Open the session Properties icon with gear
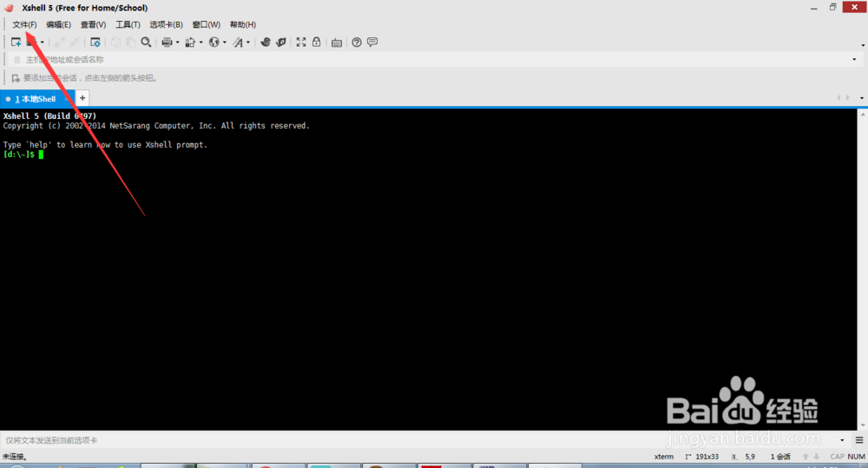Viewport: 868px width, 468px height. click(x=95, y=42)
